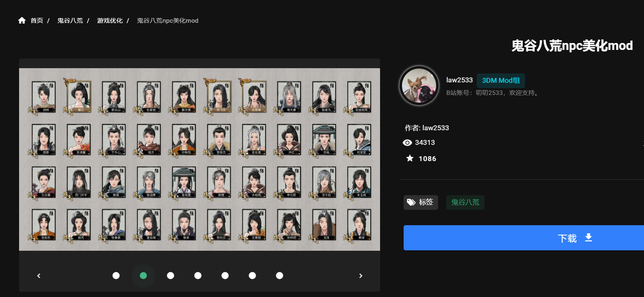Select the active green second carousel dot

pyautogui.click(x=143, y=275)
